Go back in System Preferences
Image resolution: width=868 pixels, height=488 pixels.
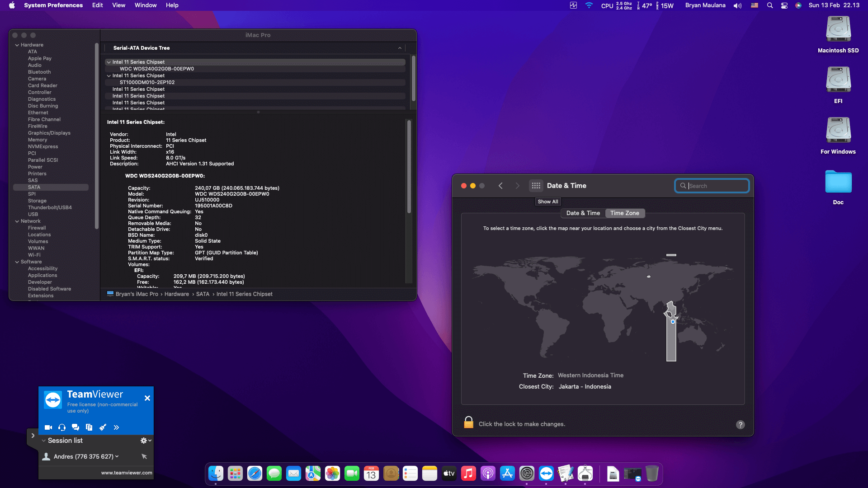500,186
